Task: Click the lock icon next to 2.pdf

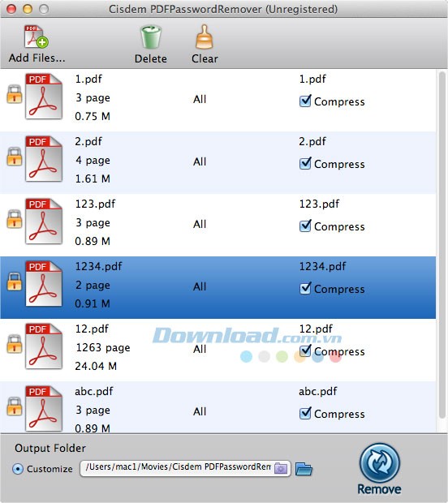Action: coord(15,157)
